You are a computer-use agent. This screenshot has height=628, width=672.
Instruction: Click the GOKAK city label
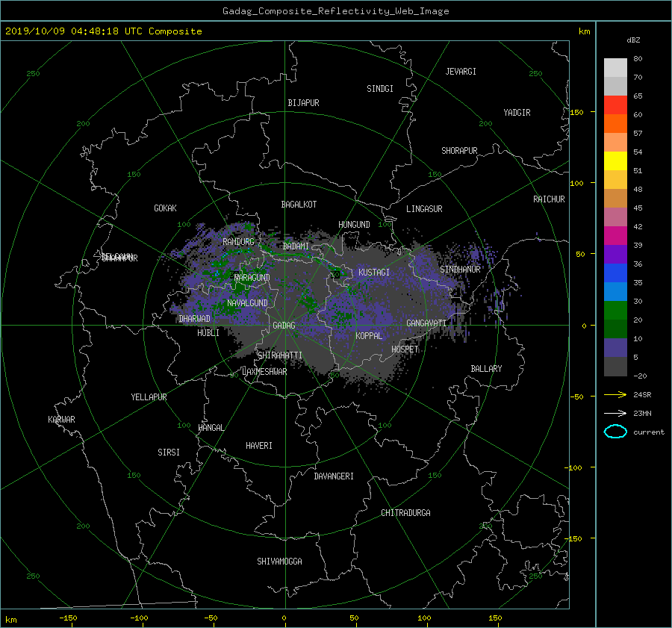[165, 208]
